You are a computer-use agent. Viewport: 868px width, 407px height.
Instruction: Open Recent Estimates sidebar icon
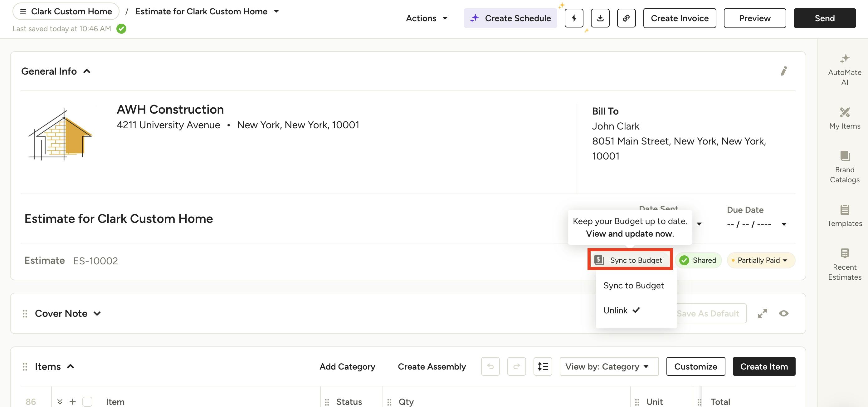[x=844, y=264]
